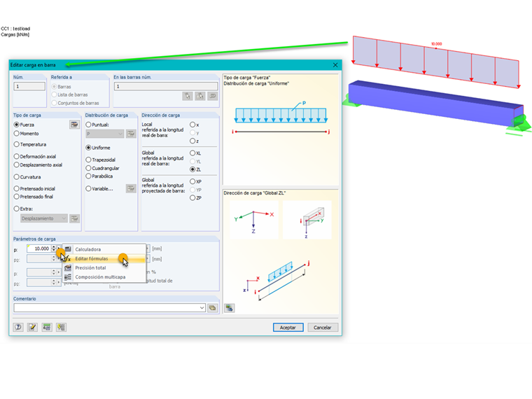Select the Temperatura load type
Image resolution: width=532 pixels, height=399 pixels.
point(16,144)
